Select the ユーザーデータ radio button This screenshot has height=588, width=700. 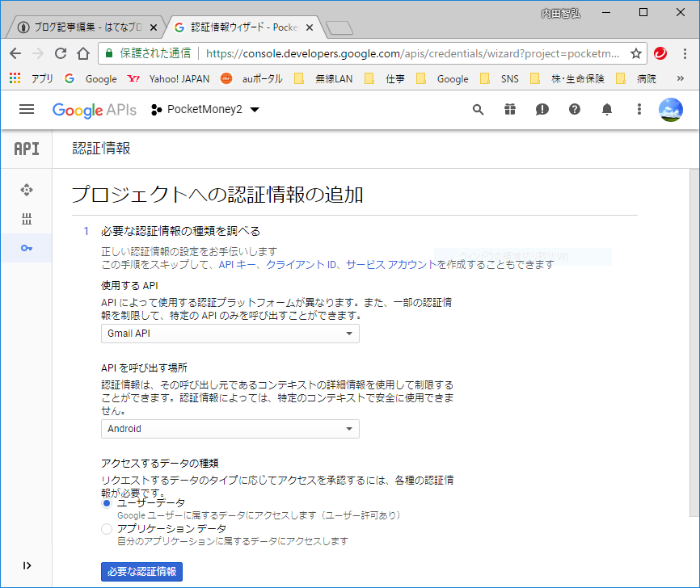(106, 503)
